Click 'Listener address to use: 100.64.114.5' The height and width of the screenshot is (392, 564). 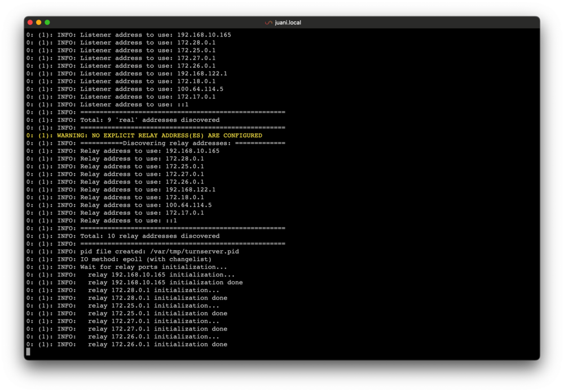click(x=152, y=89)
